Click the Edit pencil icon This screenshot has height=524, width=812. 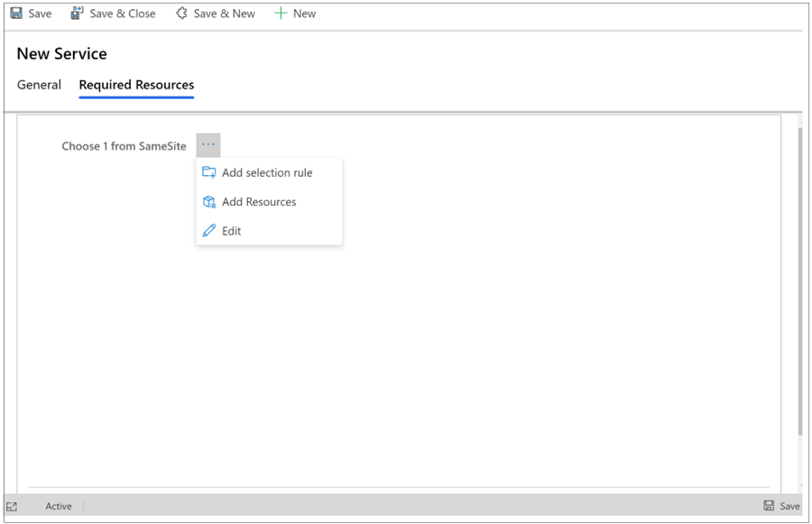[x=209, y=231]
